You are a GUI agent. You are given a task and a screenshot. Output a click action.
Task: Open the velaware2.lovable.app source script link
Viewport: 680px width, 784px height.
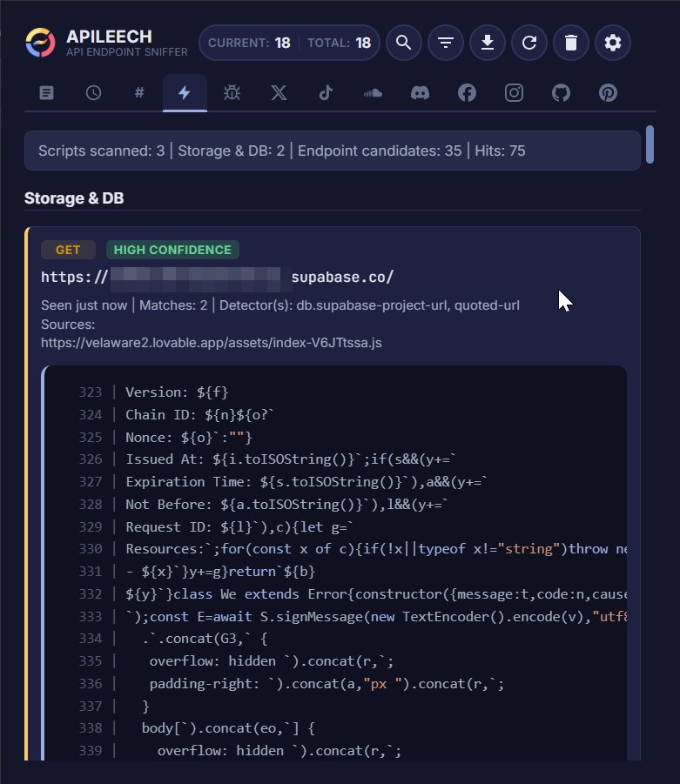[x=212, y=343]
